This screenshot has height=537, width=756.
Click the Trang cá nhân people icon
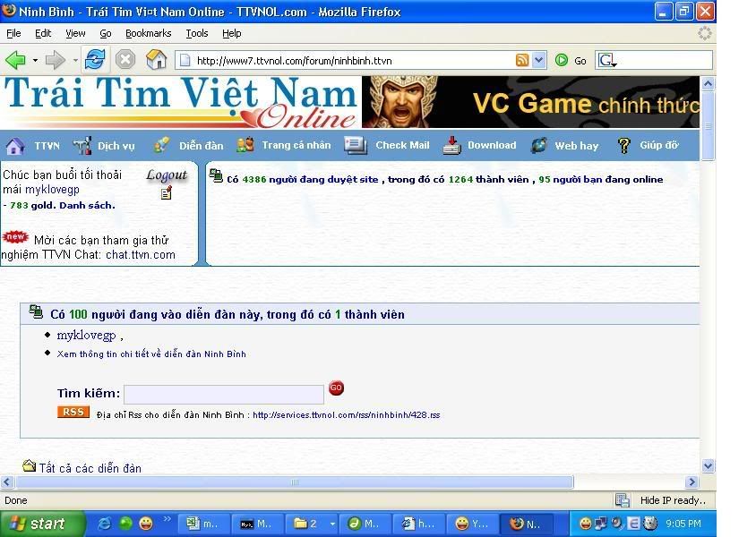[245, 145]
